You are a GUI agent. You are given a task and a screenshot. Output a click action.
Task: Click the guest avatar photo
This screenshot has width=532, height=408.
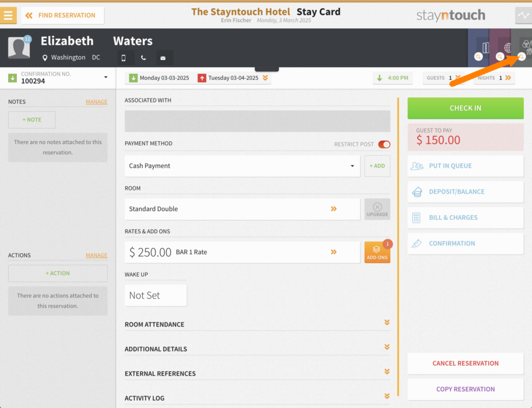19,48
